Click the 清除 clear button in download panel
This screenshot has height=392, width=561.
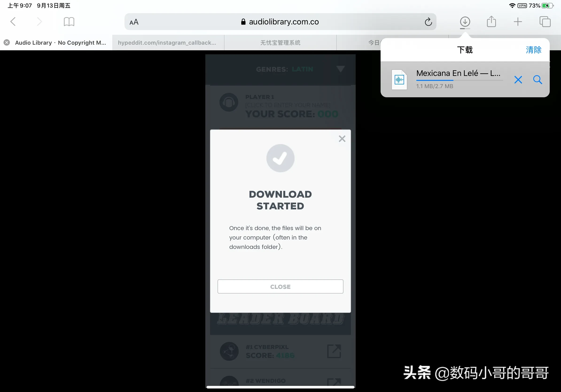pyautogui.click(x=534, y=50)
